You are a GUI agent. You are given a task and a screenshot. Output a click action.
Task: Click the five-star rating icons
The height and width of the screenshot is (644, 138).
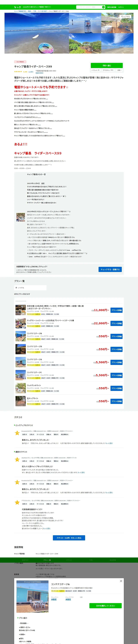pyautogui.click(x=18, y=72)
